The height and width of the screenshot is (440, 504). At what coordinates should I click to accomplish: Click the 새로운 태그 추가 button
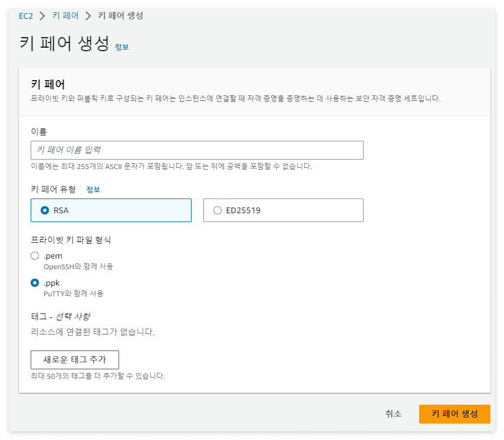click(75, 360)
